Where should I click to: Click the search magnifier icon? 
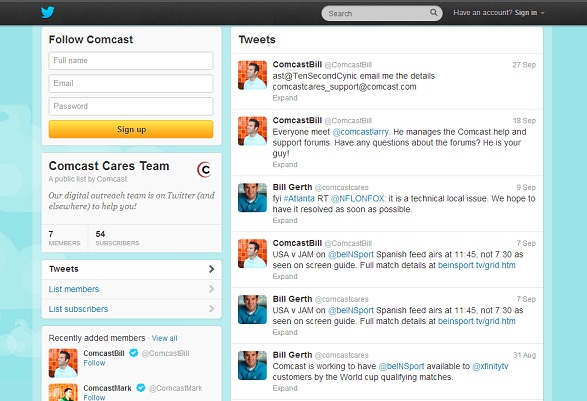click(434, 12)
